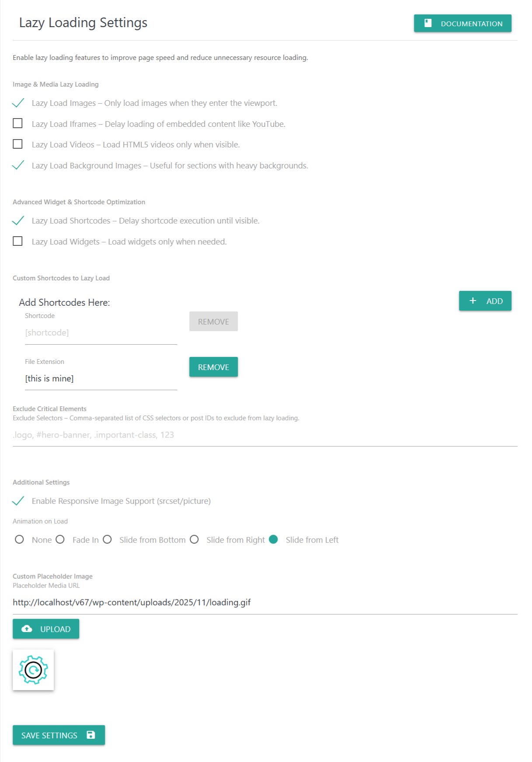Uncheck Lazy Load Background Images

pyautogui.click(x=18, y=165)
